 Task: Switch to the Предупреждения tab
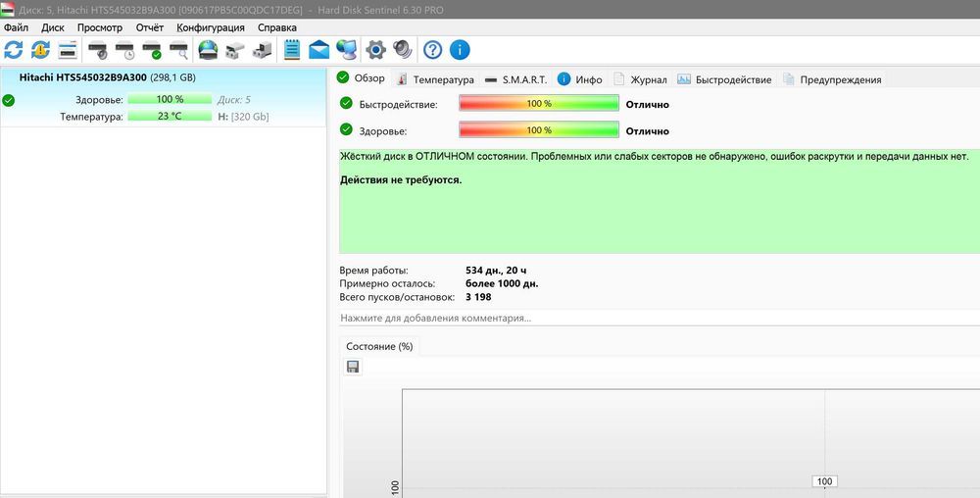[x=832, y=79]
